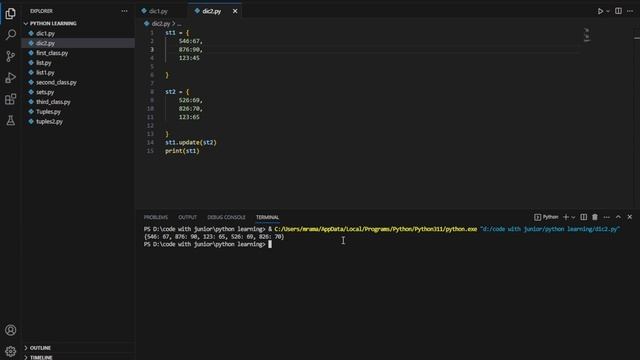Open tuples2.py in the explorer

[49, 122]
